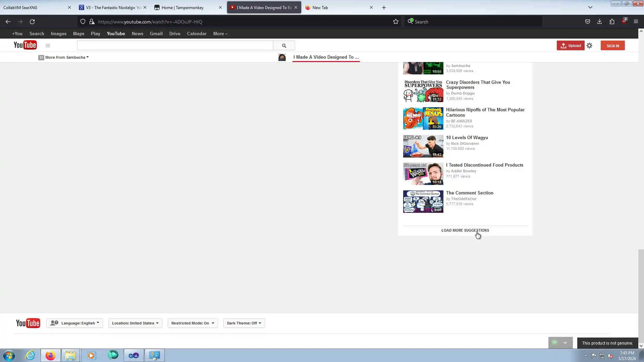Open YouTube settings gear icon

[589, 46]
